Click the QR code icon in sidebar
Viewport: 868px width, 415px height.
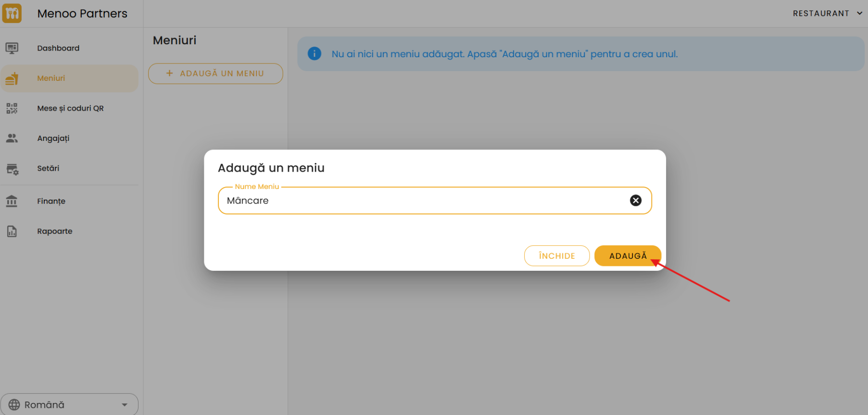point(12,108)
